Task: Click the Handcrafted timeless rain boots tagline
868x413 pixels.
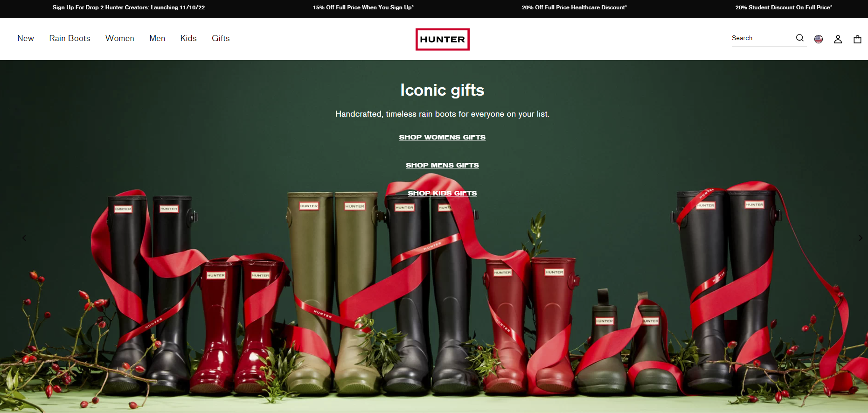Action: (x=442, y=114)
